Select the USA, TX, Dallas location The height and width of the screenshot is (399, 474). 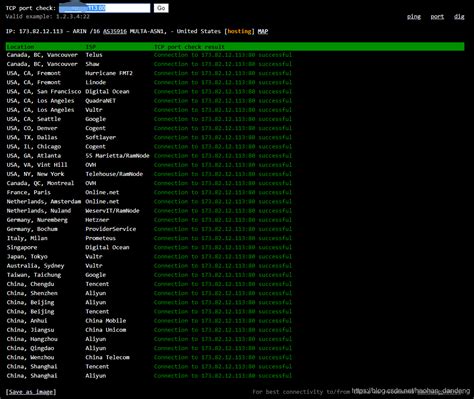pyautogui.click(x=32, y=137)
